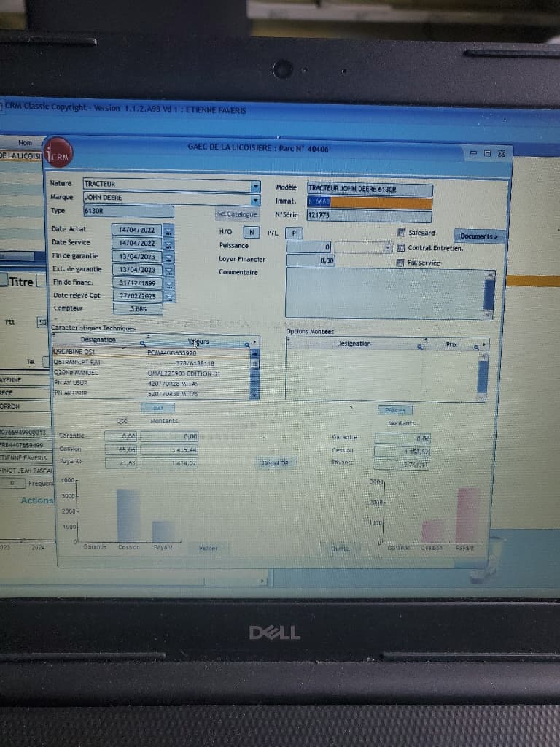Select the Q20No MANUEL row

tap(152, 373)
